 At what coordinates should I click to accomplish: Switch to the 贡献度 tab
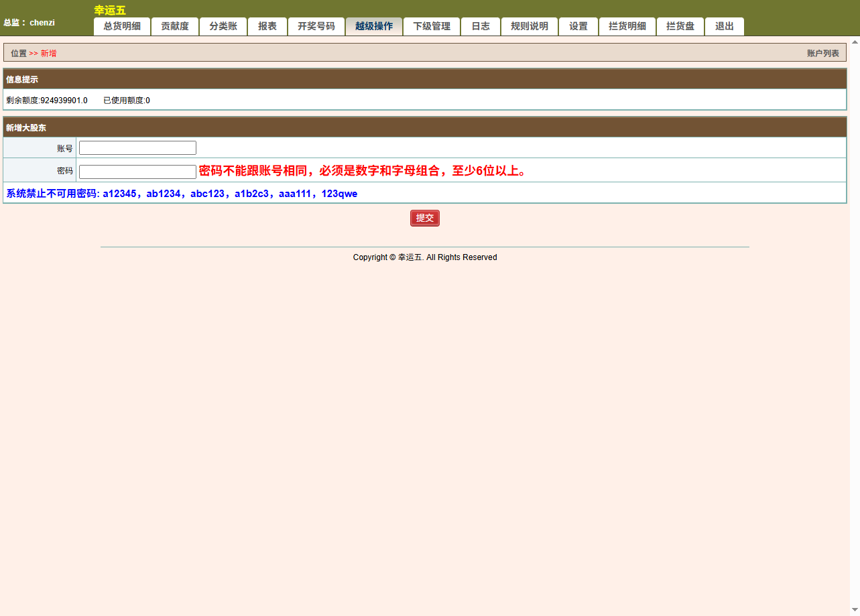pos(175,27)
